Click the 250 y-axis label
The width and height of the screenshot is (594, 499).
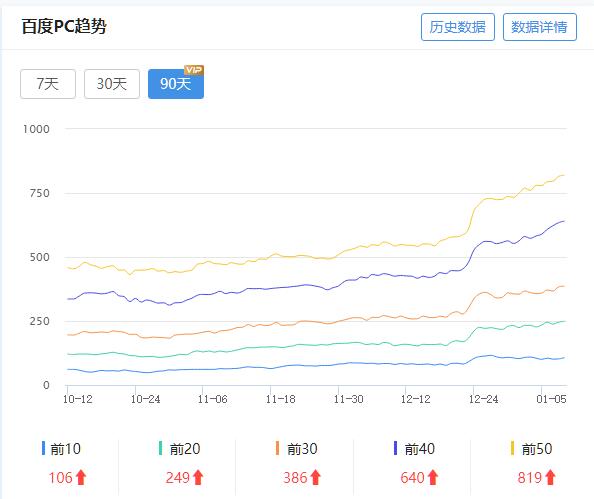pos(40,321)
